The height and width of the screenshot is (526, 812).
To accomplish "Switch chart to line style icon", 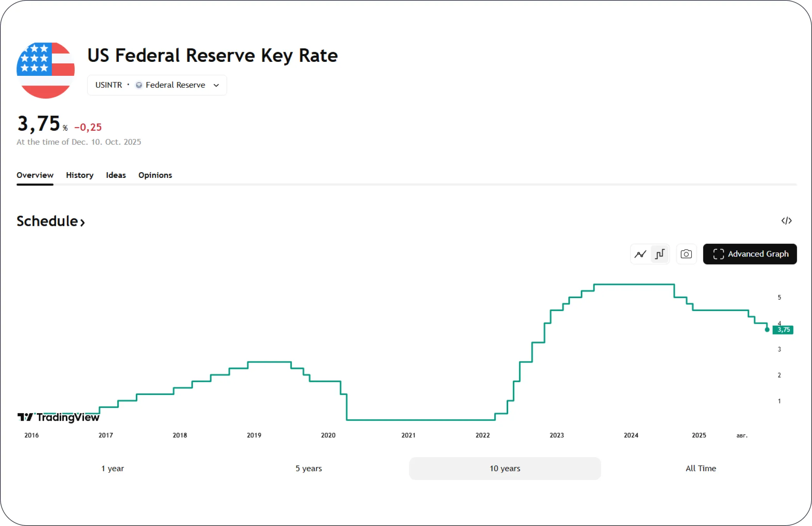I will click(x=641, y=254).
